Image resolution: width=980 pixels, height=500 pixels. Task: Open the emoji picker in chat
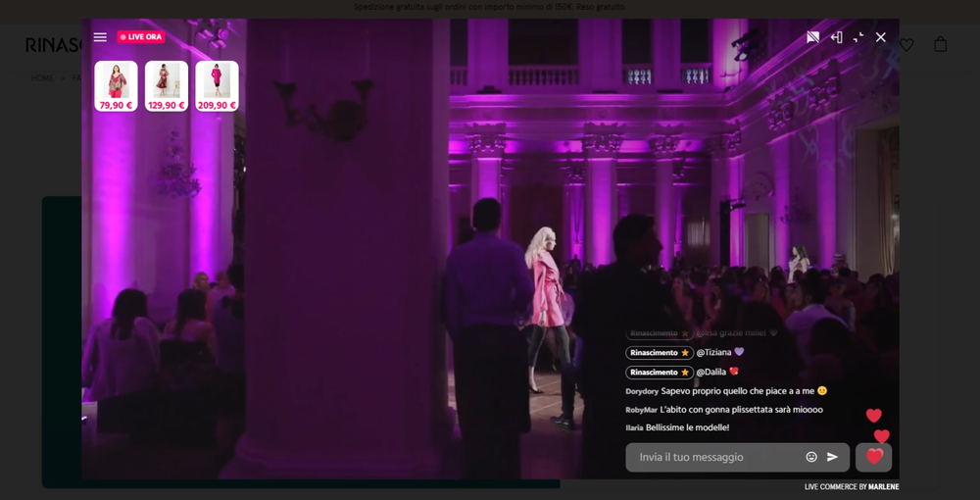pyautogui.click(x=811, y=457)
